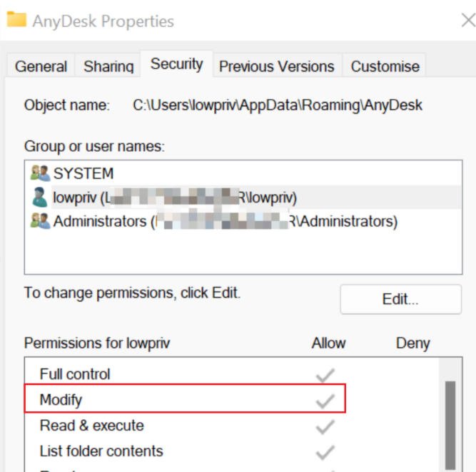Open the Sharing tab
The image size is (476, 472).
[x=108, y=67]
